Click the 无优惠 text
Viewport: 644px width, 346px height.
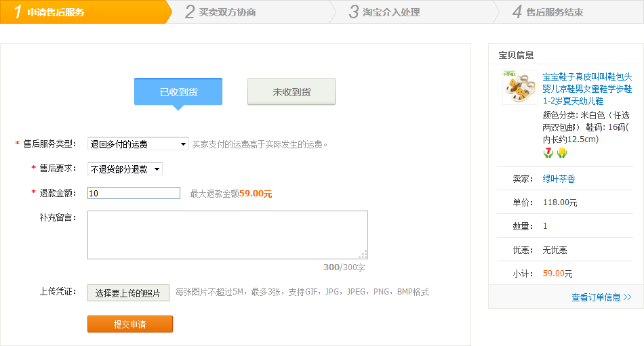click(555, 250)
